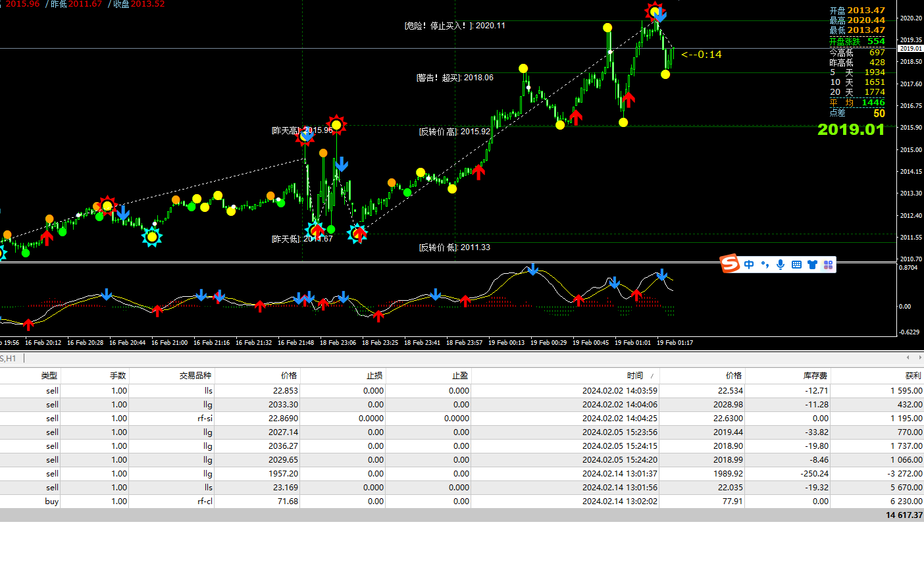Click the 最高 2020.44 info line
Image resolution: width=924 pixels, height=566 pixels.
coord(857,20)
